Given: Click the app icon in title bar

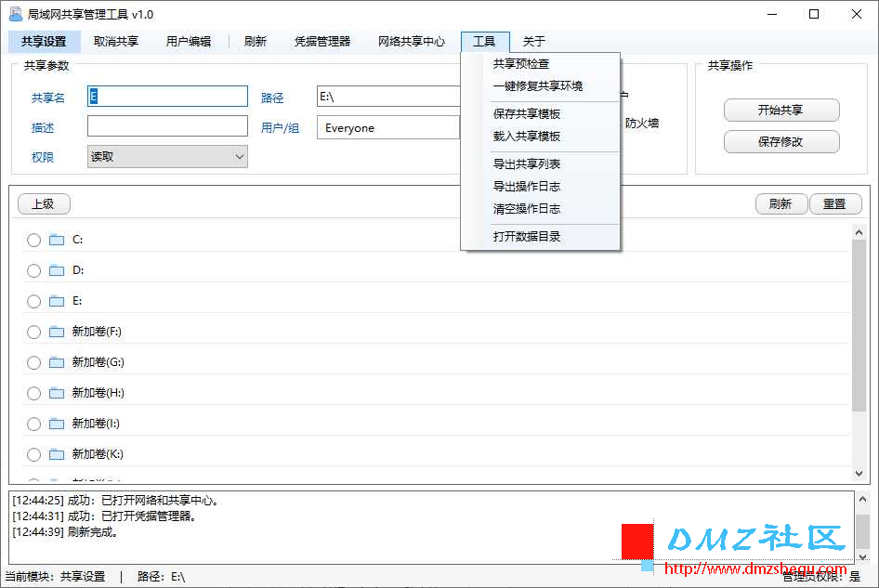Looking at the screenshot, I should [x=16, y=14].
